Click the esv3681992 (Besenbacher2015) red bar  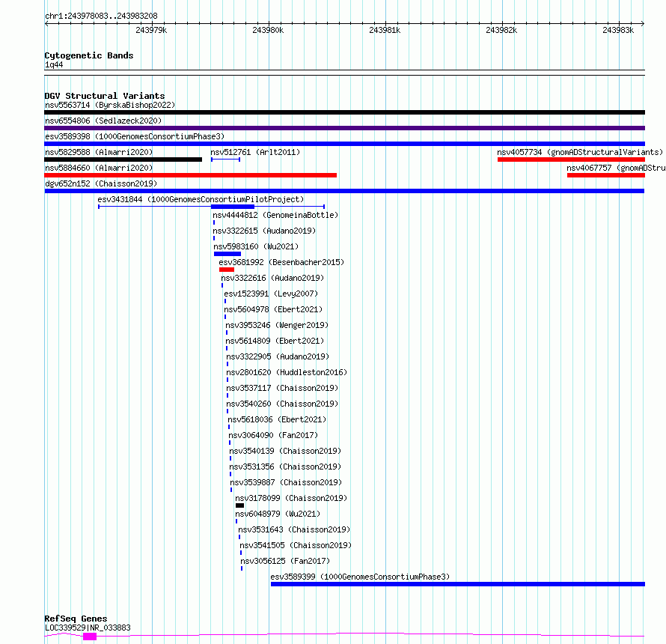227,270
